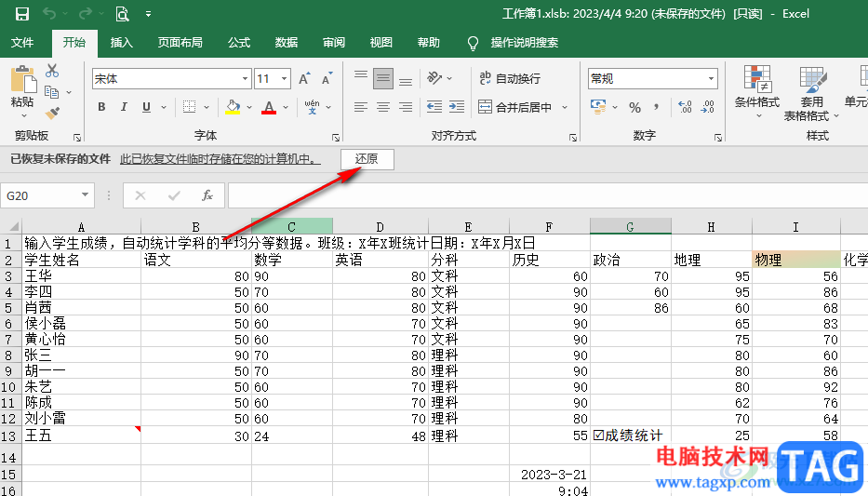
Task: Switch to the 数据 ribbon tab
Action: pyautogui.click(x=287, y=43)
